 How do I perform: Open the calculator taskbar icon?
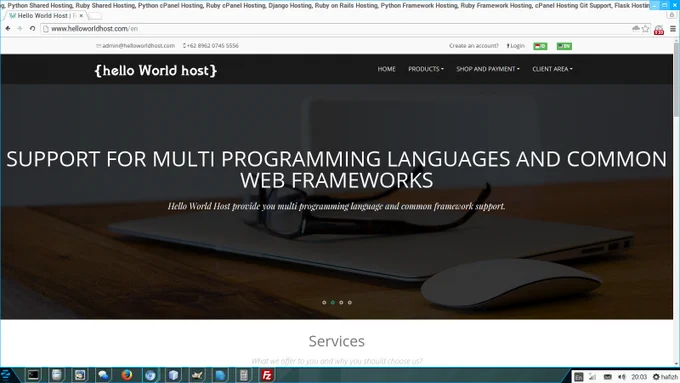pos(244,375)
